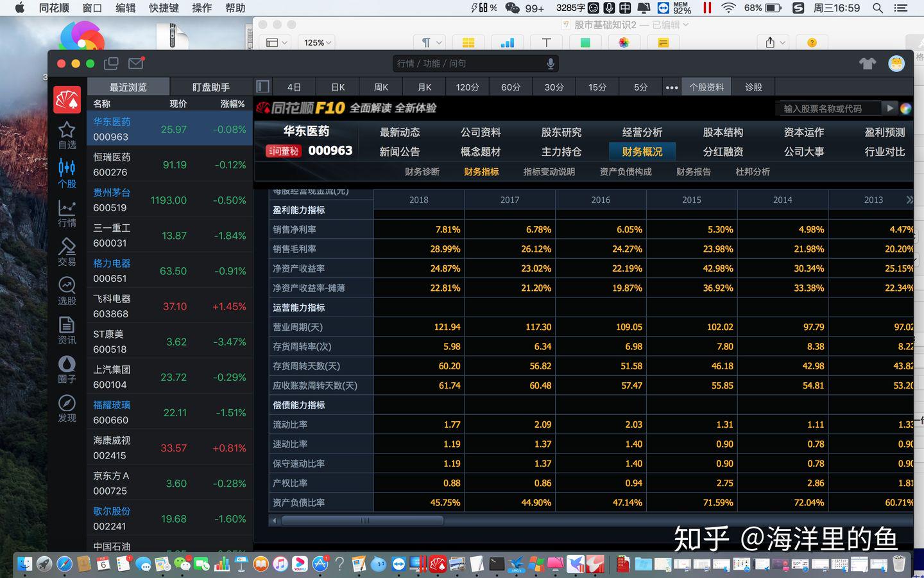
Task: Open the 选股 stock picker sidebar icon
Action: [x=67, y=291]
